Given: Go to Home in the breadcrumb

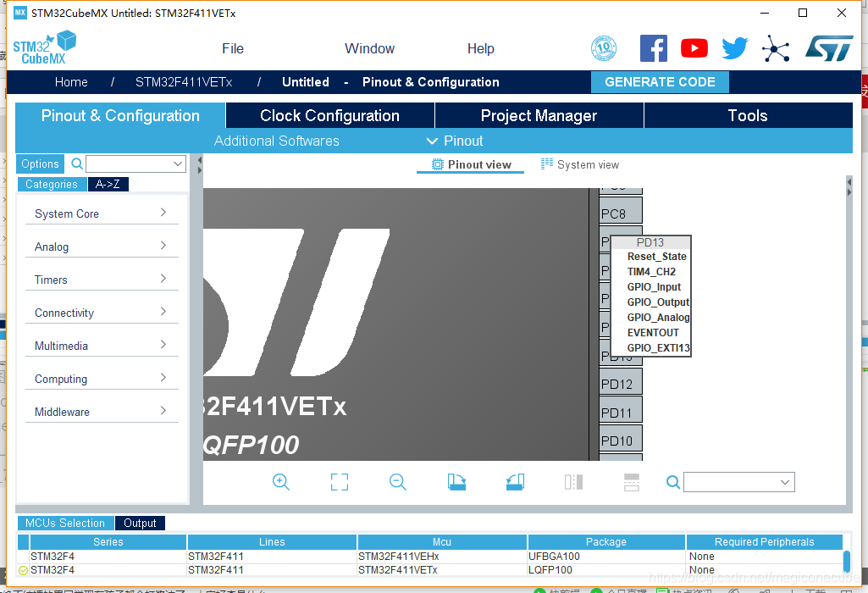Looking at the screenshot, I should click(71, 82).
